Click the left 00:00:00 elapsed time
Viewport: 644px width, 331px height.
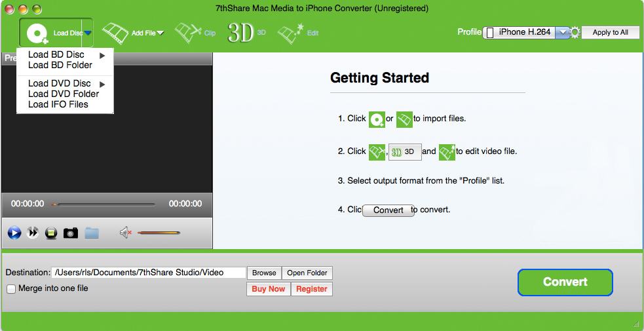click(x=28, y=204)
